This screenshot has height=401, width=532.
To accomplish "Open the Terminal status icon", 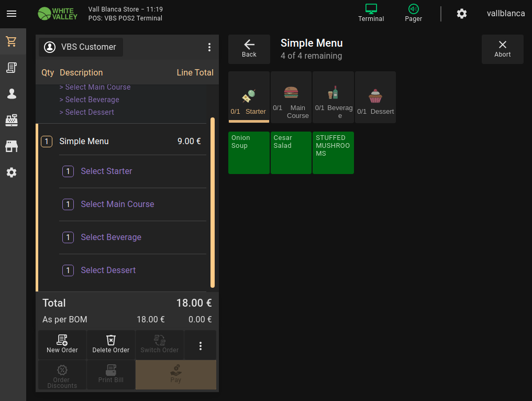I will click(371, 13).
